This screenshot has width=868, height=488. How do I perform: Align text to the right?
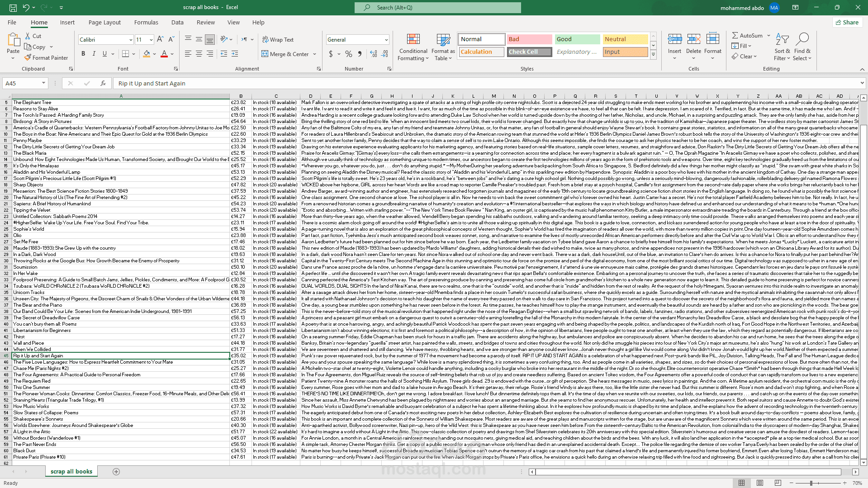(x=210, y=54)
